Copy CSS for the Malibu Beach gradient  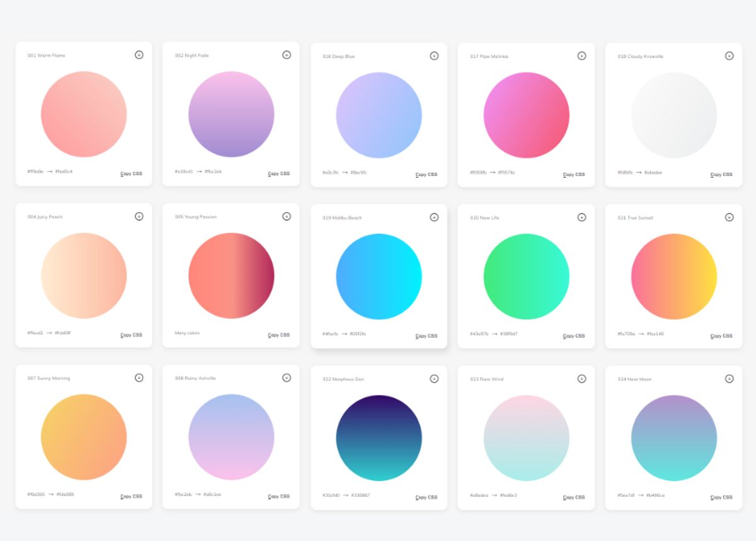[427, 336]
